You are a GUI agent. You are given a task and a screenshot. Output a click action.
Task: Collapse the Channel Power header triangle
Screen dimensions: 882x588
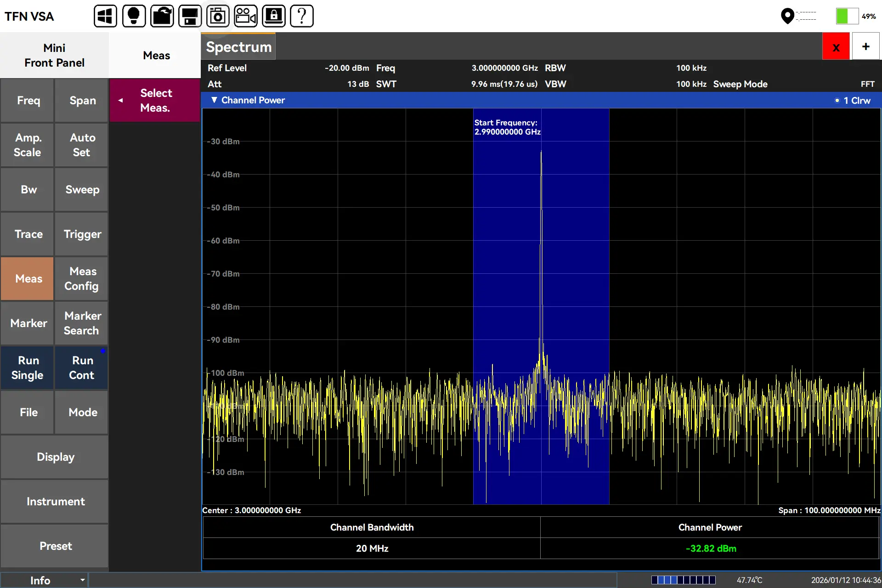point(214,100)
